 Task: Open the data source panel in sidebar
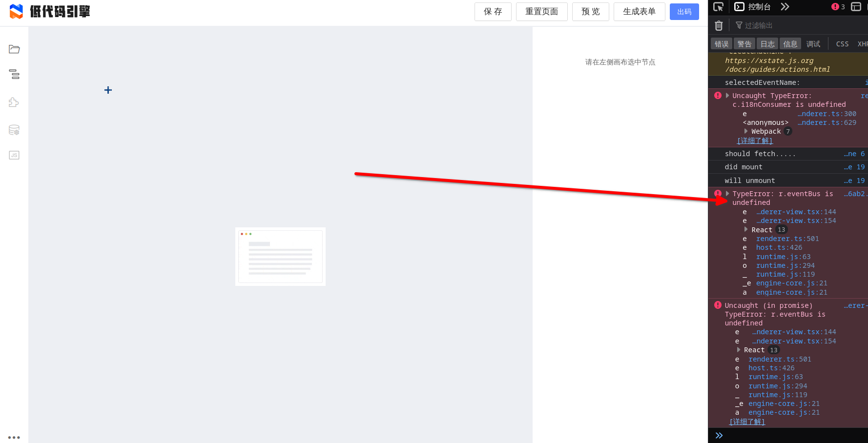tap(14, 130)
